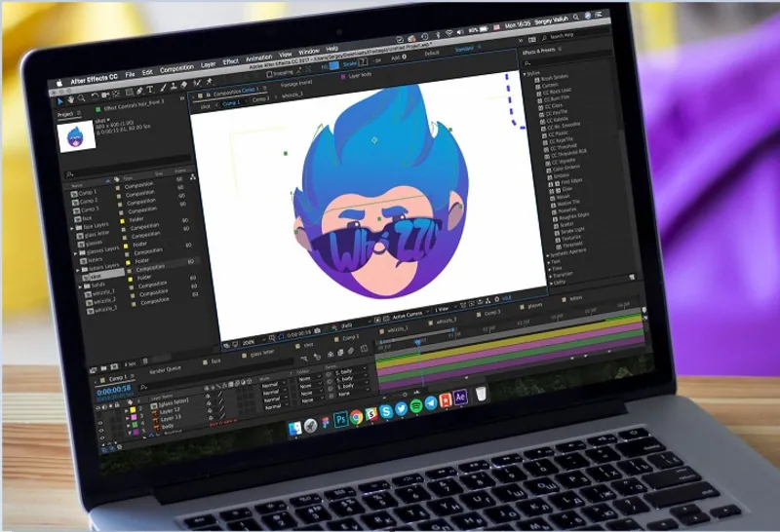The image size is (780, 532).
Task: Open the Active Camera dropdown
Action: click(x=410, y=316)
